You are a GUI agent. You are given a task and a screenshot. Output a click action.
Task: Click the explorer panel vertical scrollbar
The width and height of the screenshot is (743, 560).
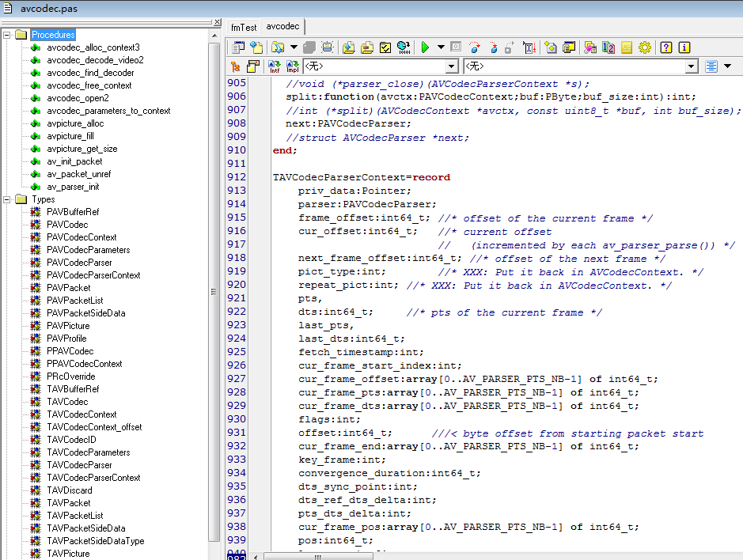tap(214, 291)
